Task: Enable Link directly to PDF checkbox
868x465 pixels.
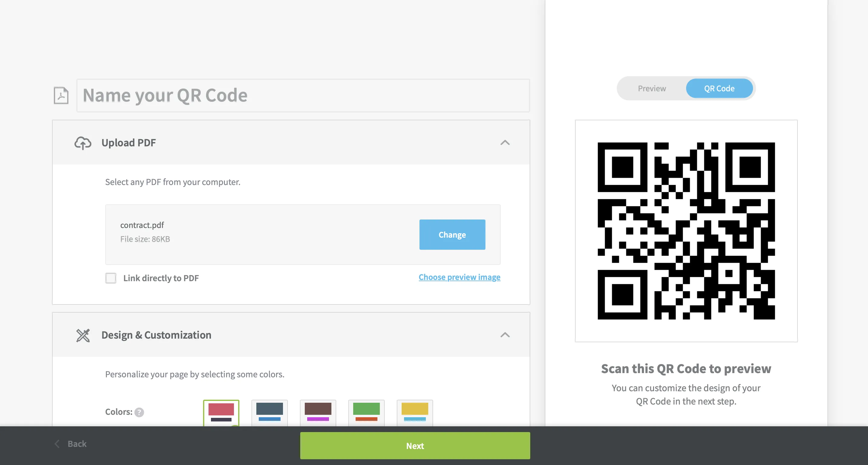Action: [x=111, y=278]
